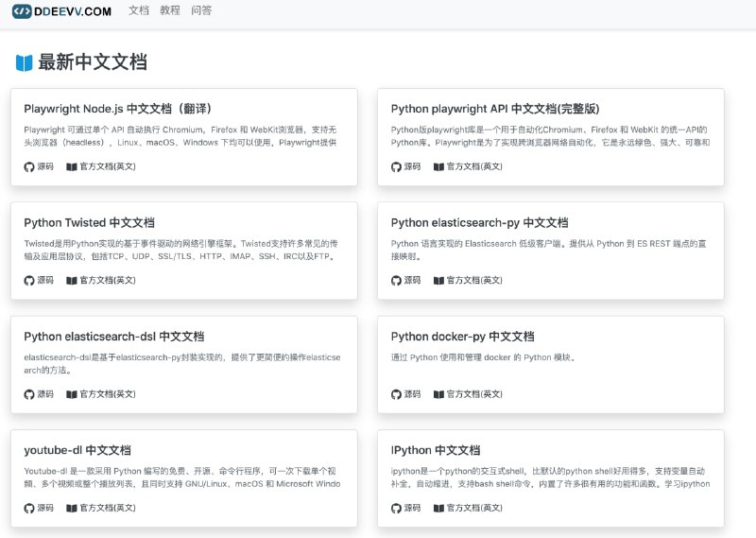This screenshot has width=756, height=538.
Task: Open Python docker-py 中文文档 title
Action: (462, 337)
